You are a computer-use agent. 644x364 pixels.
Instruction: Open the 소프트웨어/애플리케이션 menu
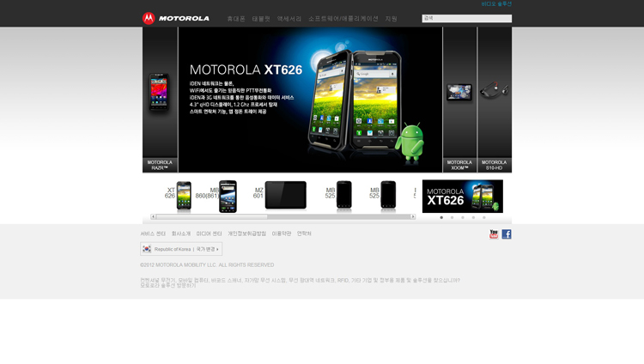pyautogui.click(x=343, y=19)
